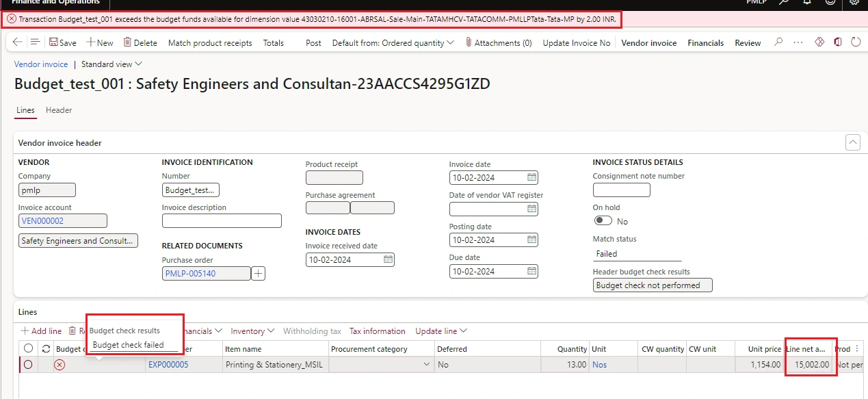Image resolution: width=868 pixels, height=399 pixels.
Task: Click the Quantity 13.00 cell
Action: (x=564, y=365)
